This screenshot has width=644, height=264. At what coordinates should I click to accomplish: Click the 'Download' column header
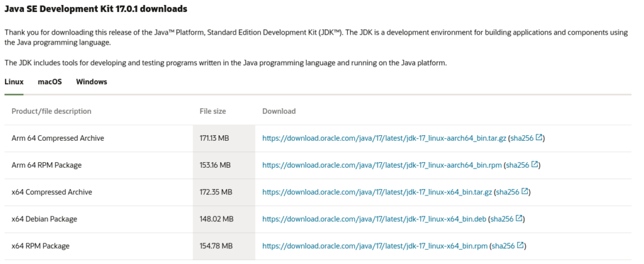click(279, 111)
